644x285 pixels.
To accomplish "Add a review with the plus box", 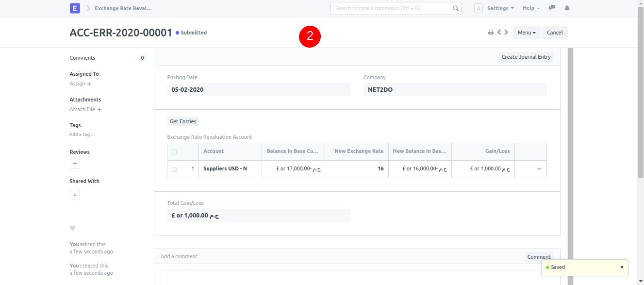I will pyautogui.click(x=75, y=164).
